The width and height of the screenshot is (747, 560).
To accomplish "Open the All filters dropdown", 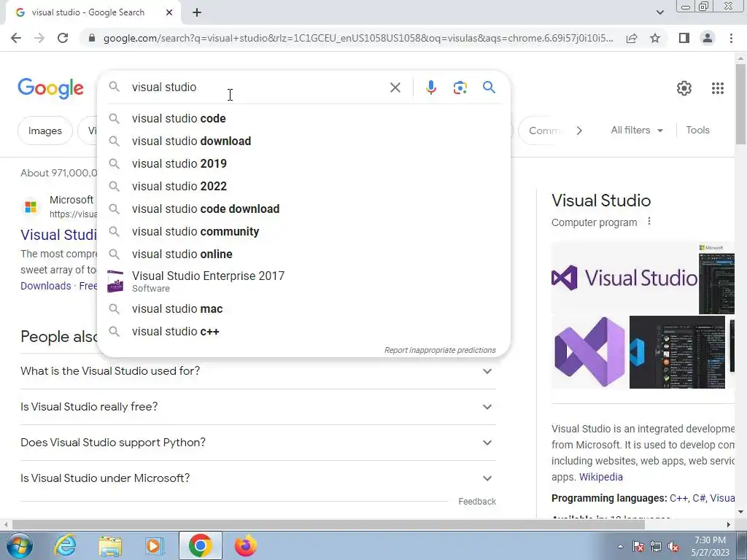I will tap(636, 130).
